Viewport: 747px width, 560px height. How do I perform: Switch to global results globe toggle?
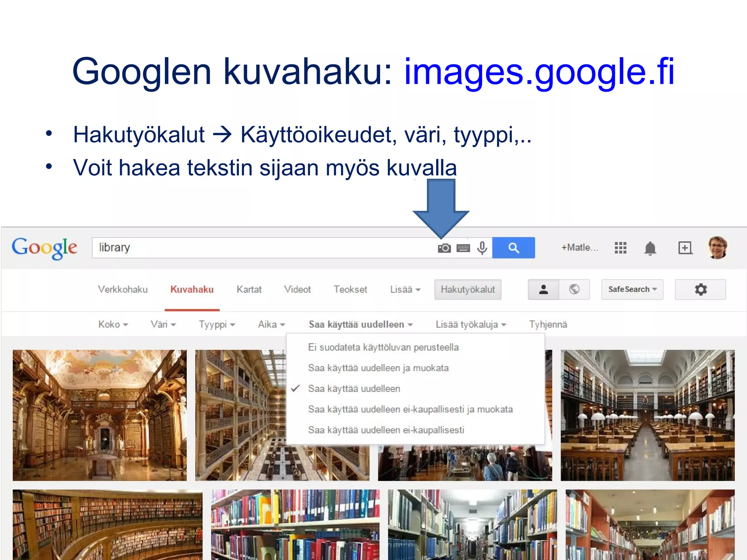pos(574,289)
